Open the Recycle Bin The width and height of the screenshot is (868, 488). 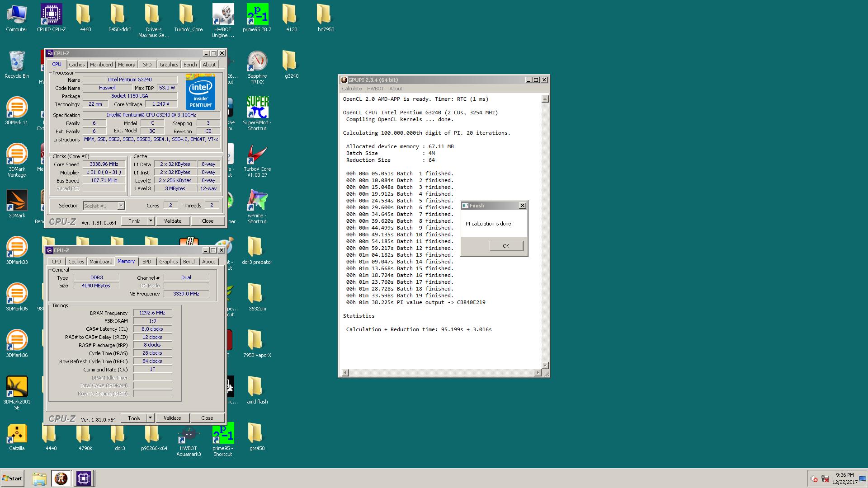click(17, 65)
